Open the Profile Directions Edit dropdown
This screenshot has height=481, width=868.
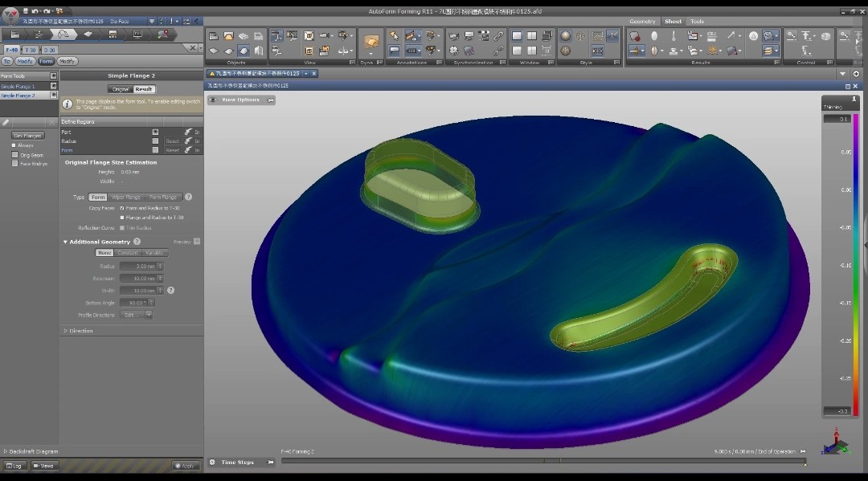click(x=149, y=315)
